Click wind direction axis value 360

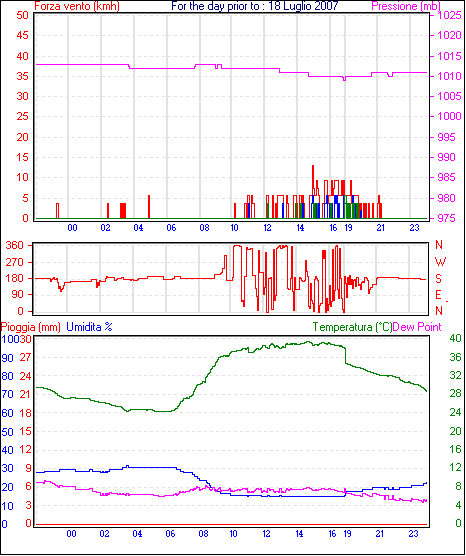(x=15, y=245)
